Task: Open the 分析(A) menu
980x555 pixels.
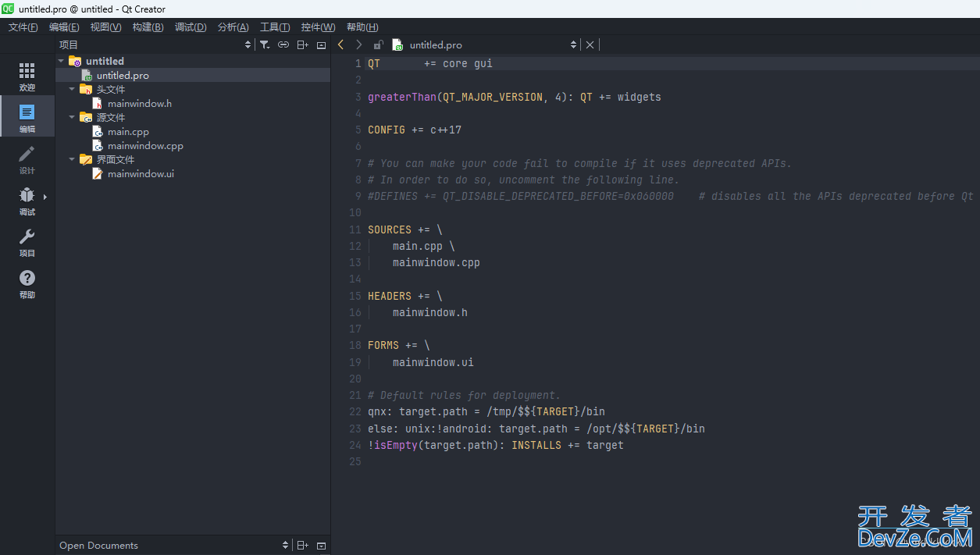Action: pyautogui.click(x=233, y=27)
